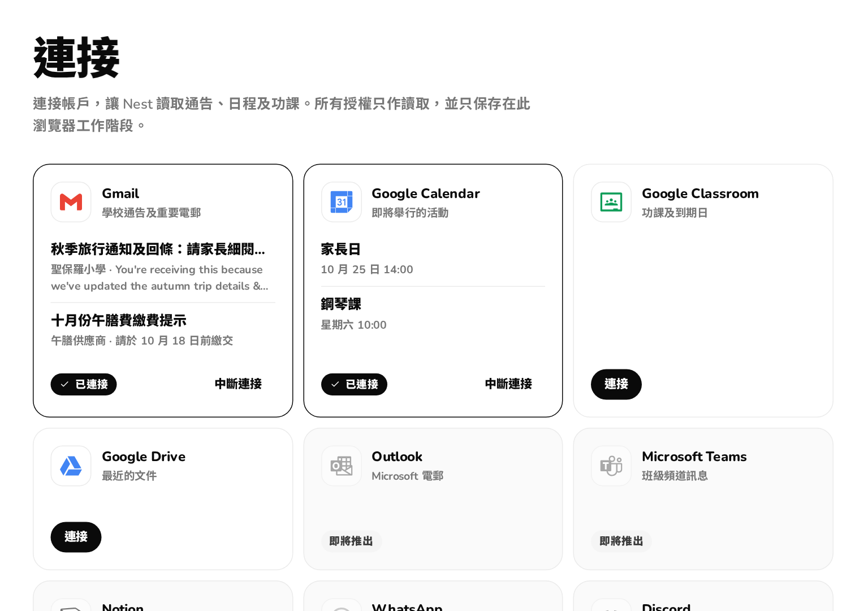This screenshot has width=868, height=611.
Task: Click the 10 月 25 日 14:00 time
Action: [x=367, y=269]
